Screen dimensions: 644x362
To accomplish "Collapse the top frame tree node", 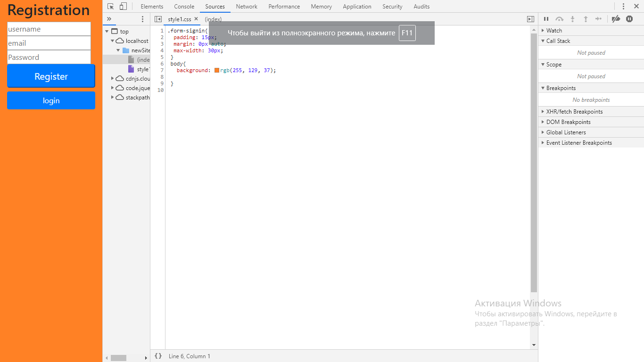I will [107, 32].
